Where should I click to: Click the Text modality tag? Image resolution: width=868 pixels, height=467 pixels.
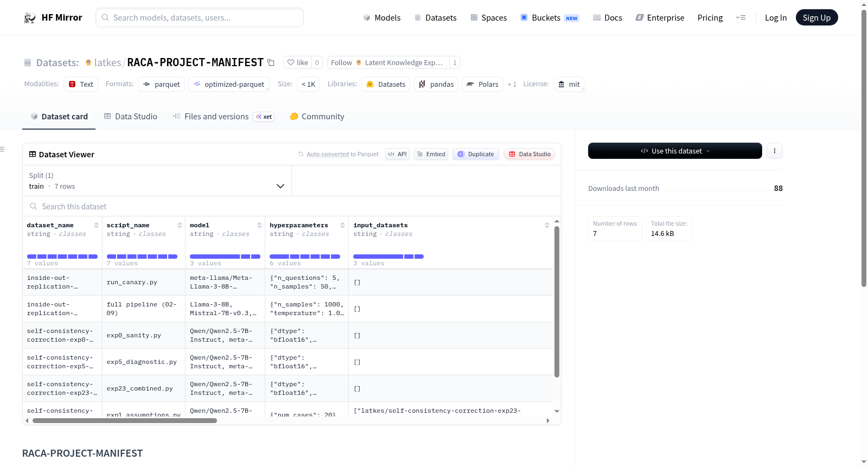(x=81, y=84)
